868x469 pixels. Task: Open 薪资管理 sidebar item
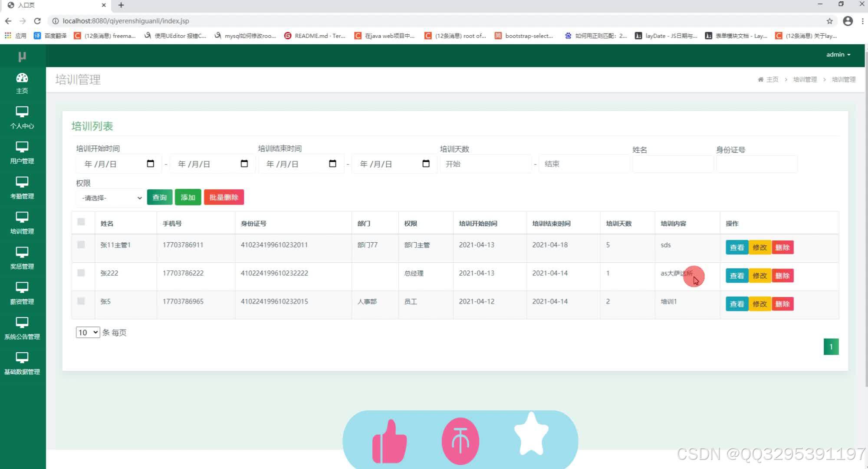click(22, 294)
